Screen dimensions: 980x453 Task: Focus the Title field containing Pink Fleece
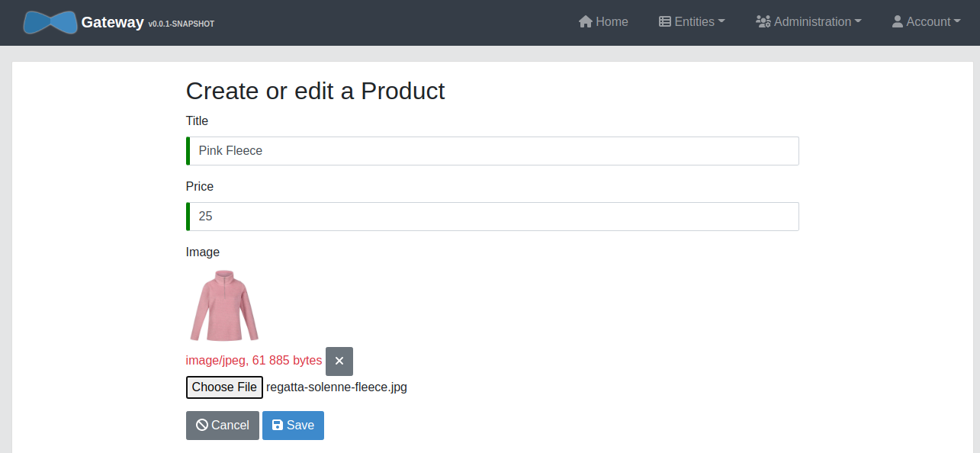(493, 151)
